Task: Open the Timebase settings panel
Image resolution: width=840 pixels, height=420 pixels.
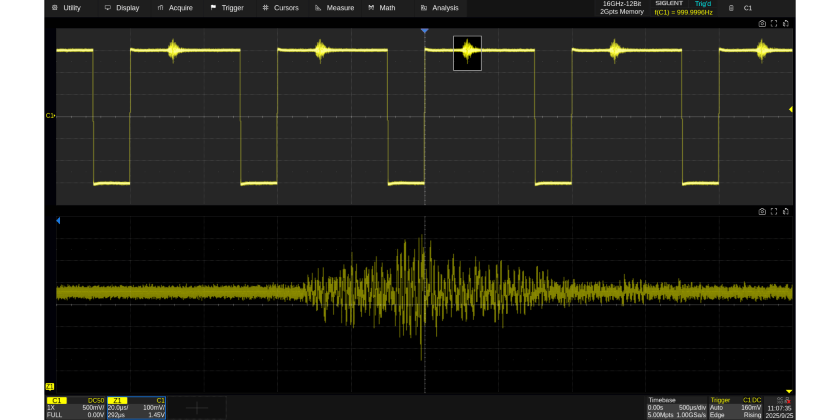Action: 676,407
